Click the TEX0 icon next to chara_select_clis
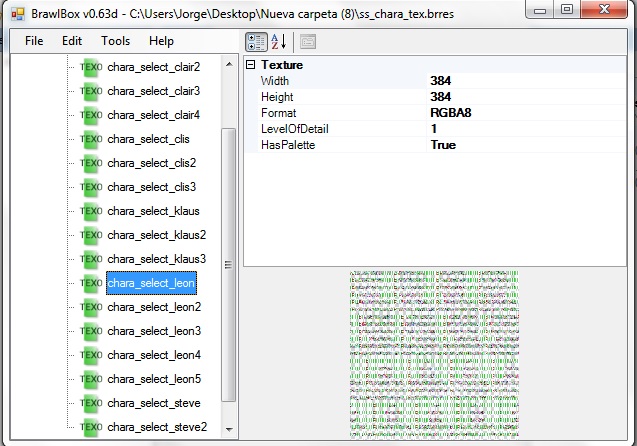 (x=91, y=139)
